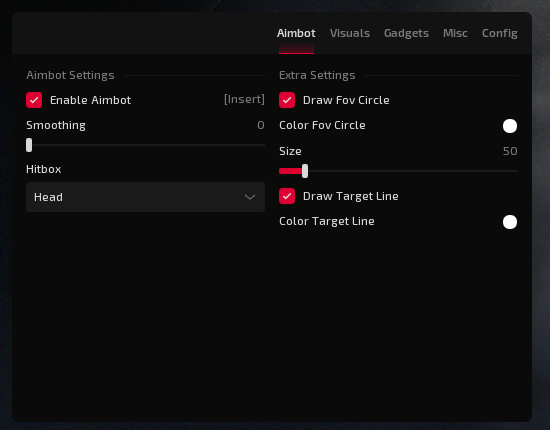Select the Config tab
Screen dimensions: 550x430
pyautogui.click(x=499, y=33)
